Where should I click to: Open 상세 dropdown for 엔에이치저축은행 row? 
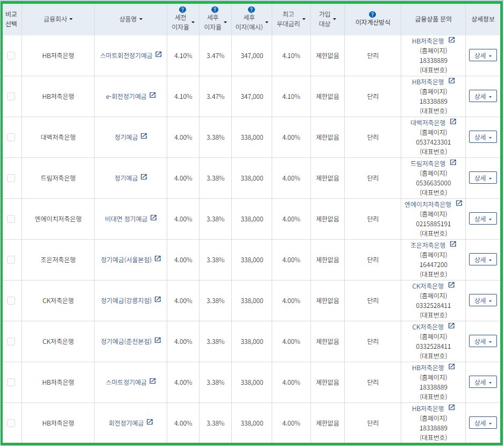483,219
